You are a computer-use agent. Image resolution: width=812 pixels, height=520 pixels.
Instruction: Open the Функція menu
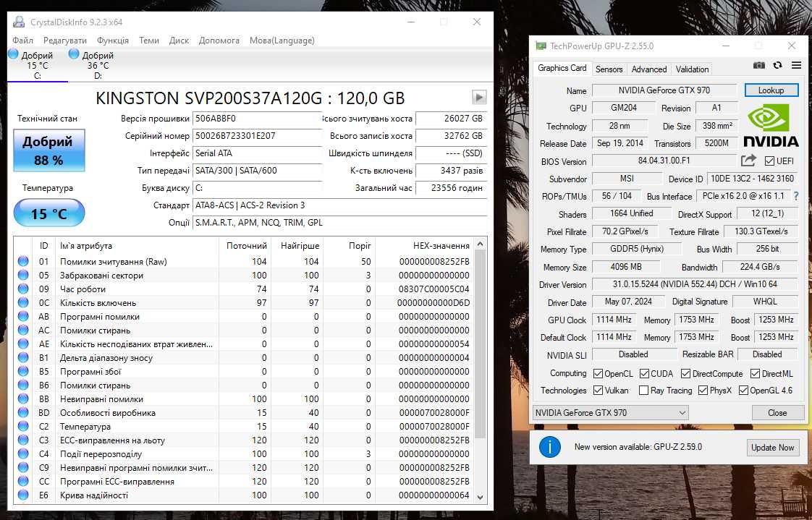point(113,41)
